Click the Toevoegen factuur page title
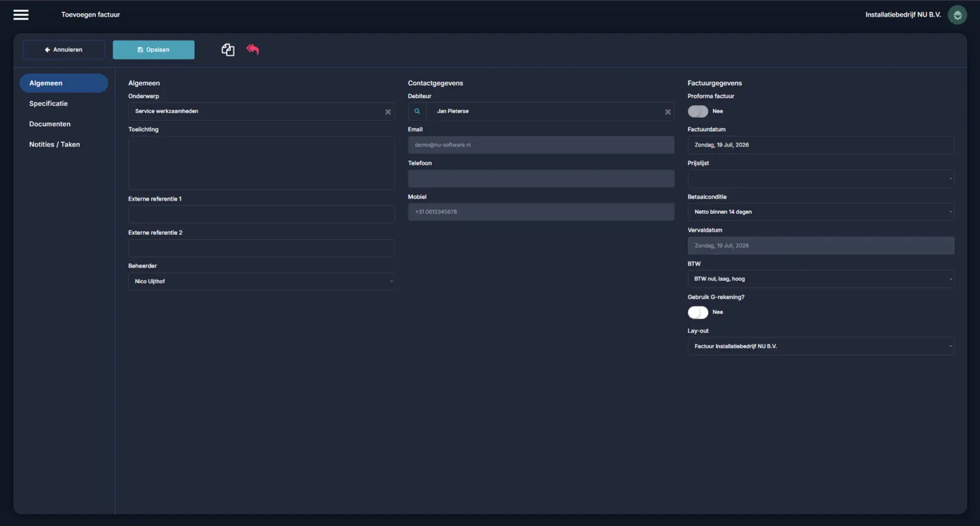980x526 pixels. (91, 15)
